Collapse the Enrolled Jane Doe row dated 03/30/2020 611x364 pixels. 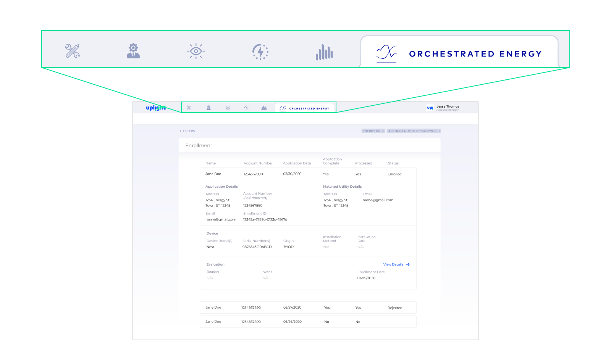[308, 174]
